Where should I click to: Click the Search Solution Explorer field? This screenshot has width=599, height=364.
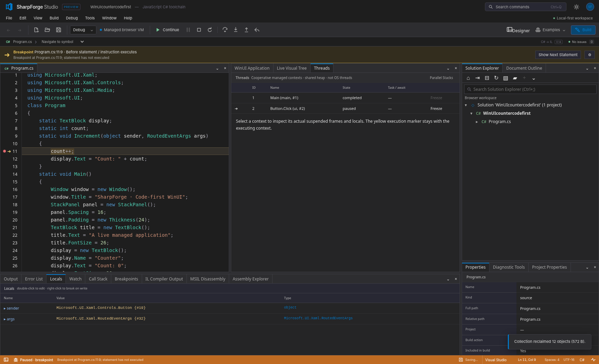530,89
